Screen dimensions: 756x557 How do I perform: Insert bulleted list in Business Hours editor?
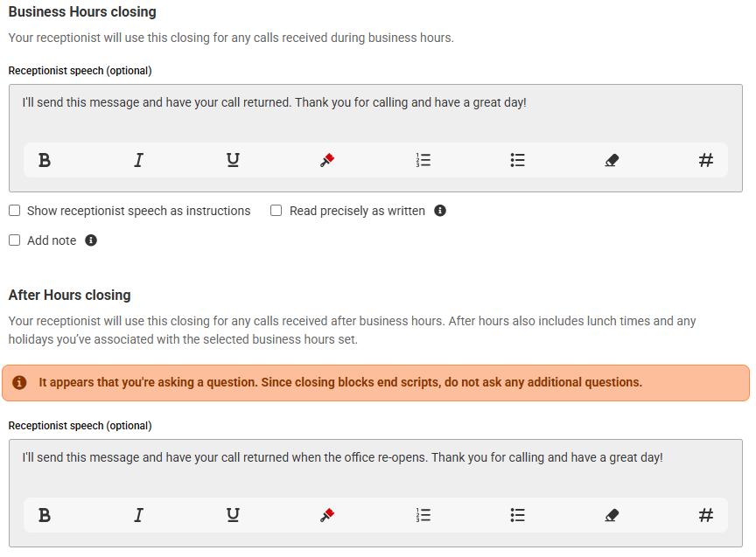pos(517,160)
